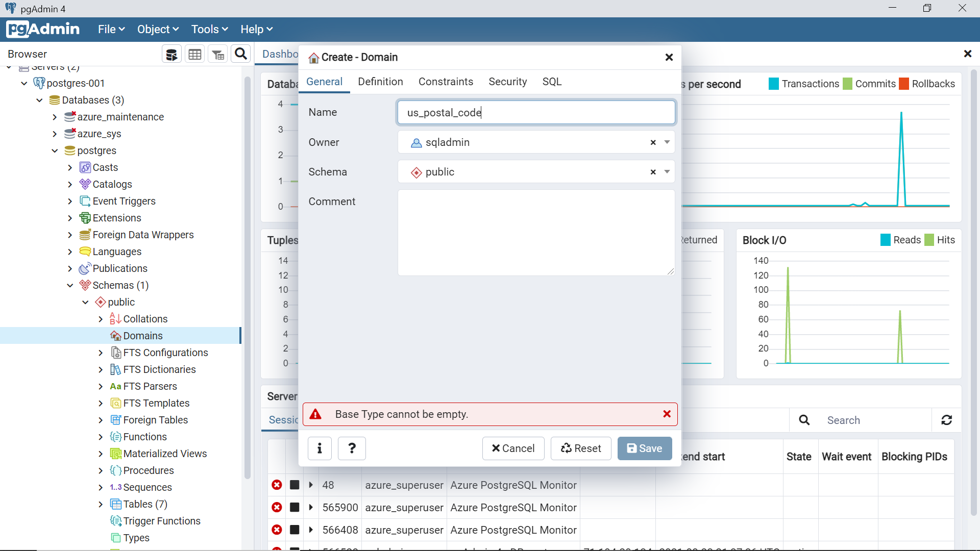
Task: Click the Filtered Rows toolbar icon
Action: pyautogui.click(x=218, y=54)
